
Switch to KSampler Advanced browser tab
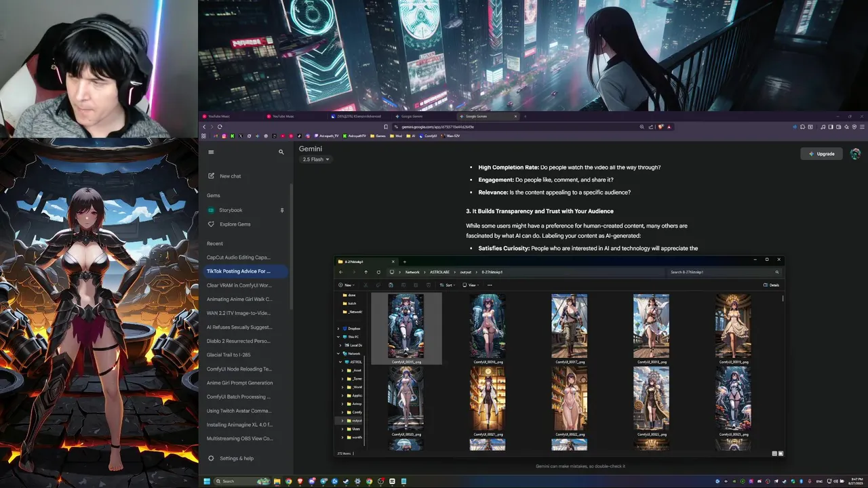[359, 117]
